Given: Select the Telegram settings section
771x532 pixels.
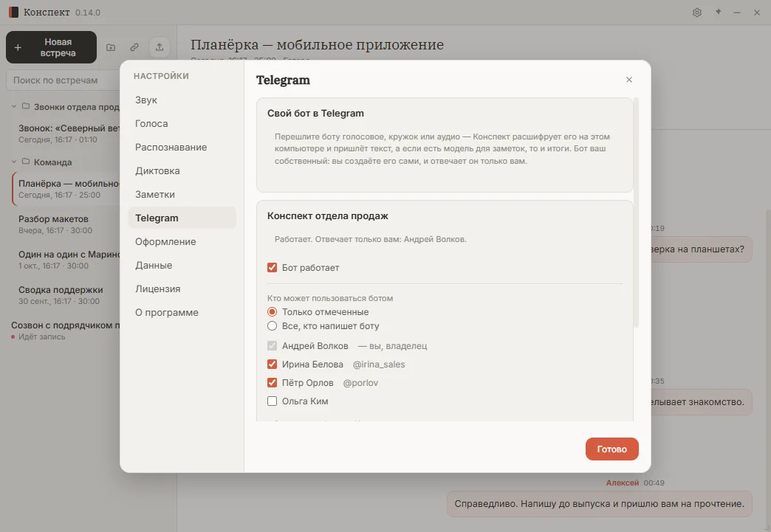Looking at the screenshot, I should pyautogui.click(x=182, y=218).
